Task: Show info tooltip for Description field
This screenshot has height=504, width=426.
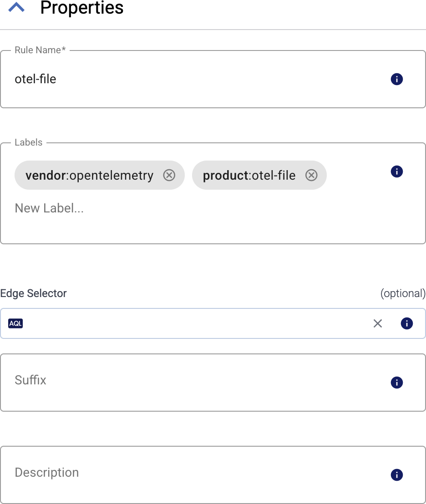Action: pos(396,474)
